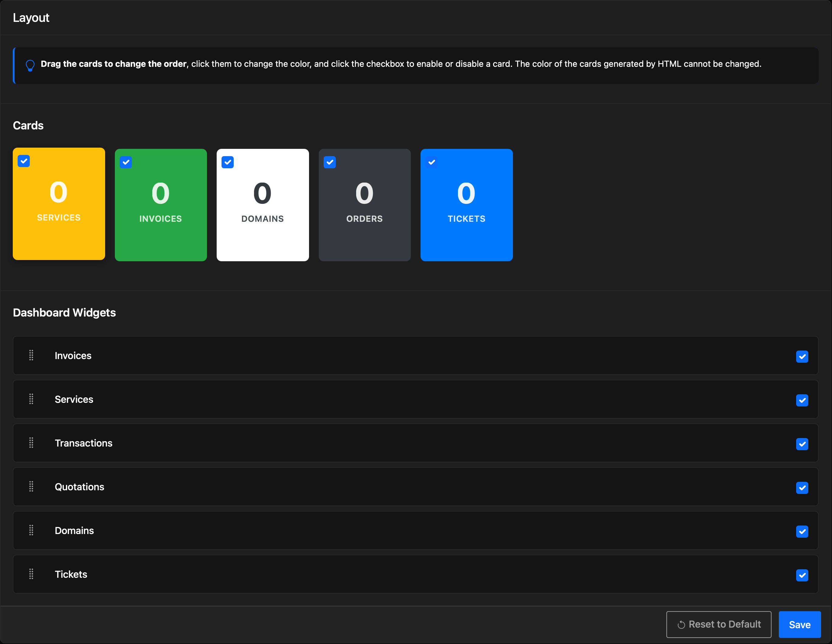Change color of yellow Services card
This screenshot has height=644, width=832.
[x=59, y=204]
